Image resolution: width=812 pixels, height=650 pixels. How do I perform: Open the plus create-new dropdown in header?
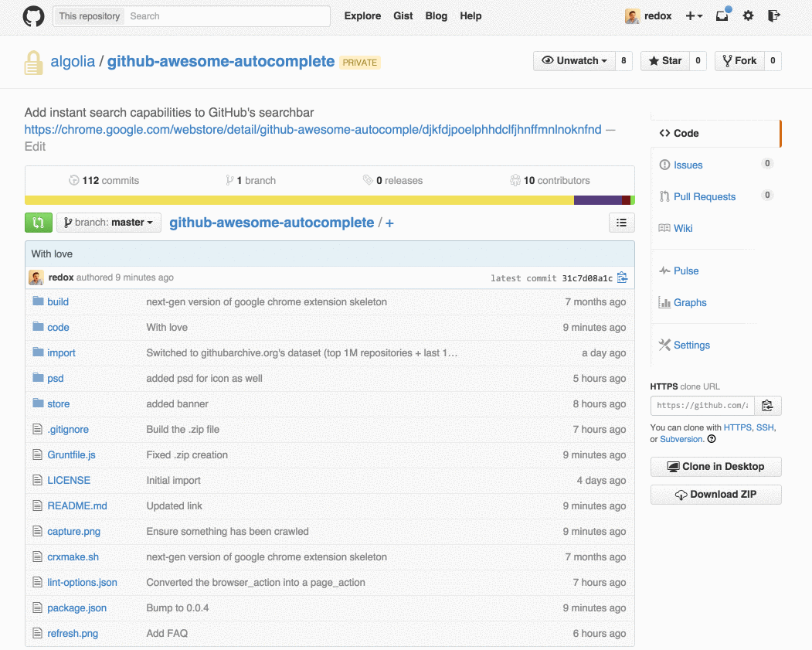pyautogui.click(x=694, y=16)
